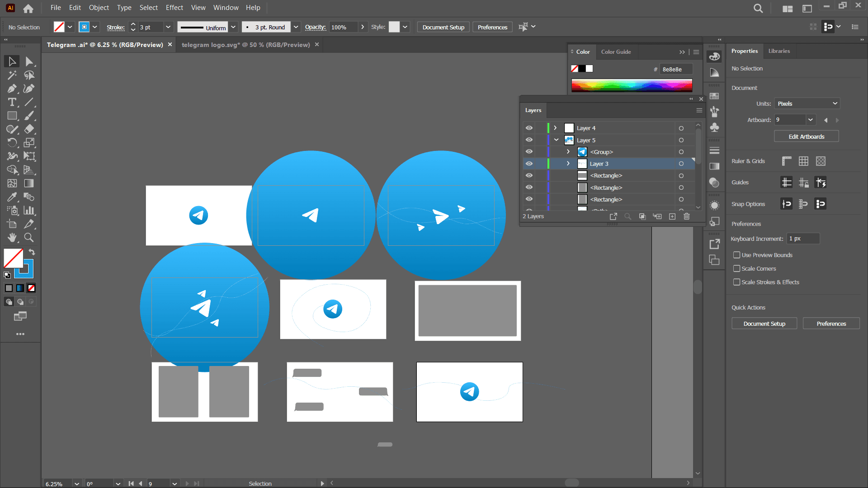Click Document Setup in Quick Actions
Image resolution: width=868 pixels, height=488 pixels.
click(x=764, y=324)
